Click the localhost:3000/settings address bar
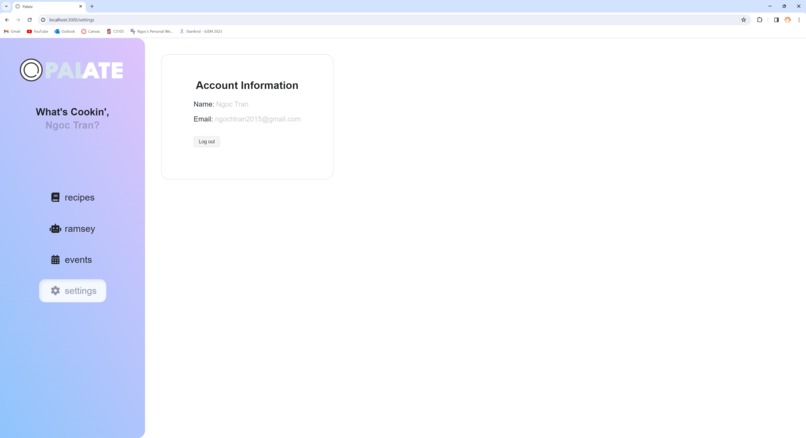 393,20
